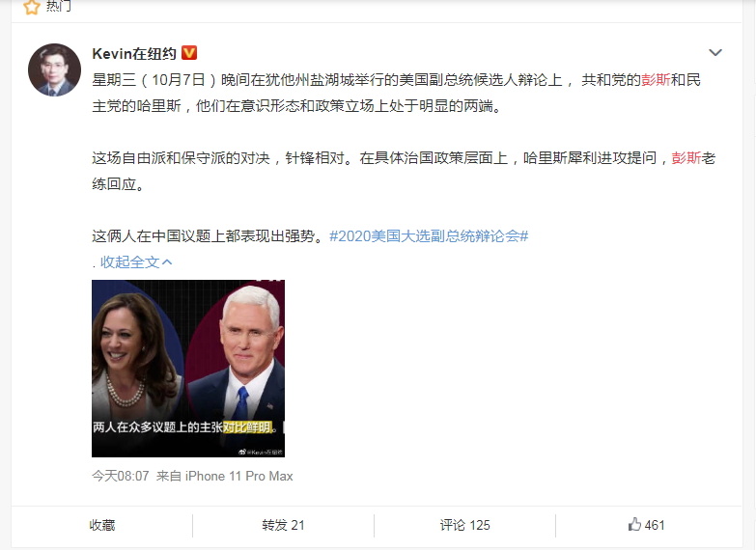
Task: Click first 彭斯 red keyword link
Action: point(656,79)
